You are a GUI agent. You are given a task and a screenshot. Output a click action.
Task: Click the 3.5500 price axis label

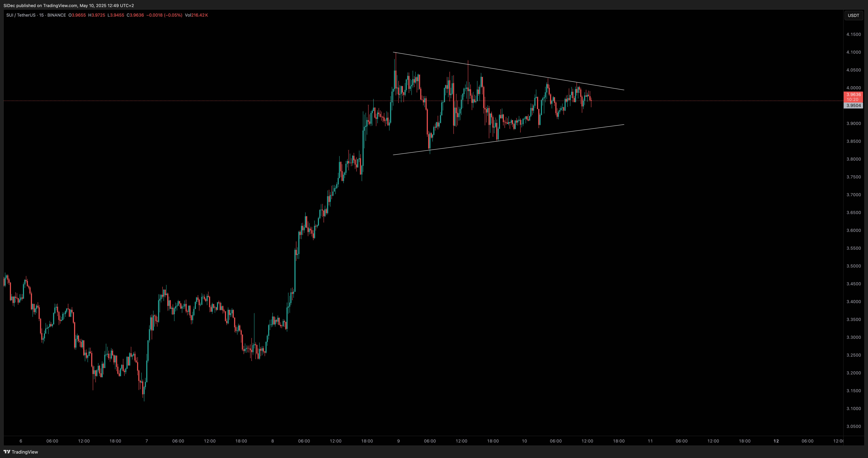pos(854,248)
